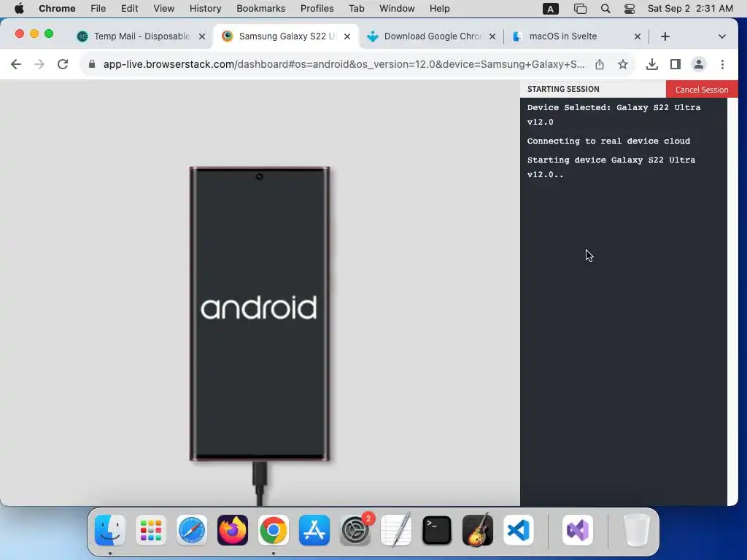Open the Profiles menu

317,9
